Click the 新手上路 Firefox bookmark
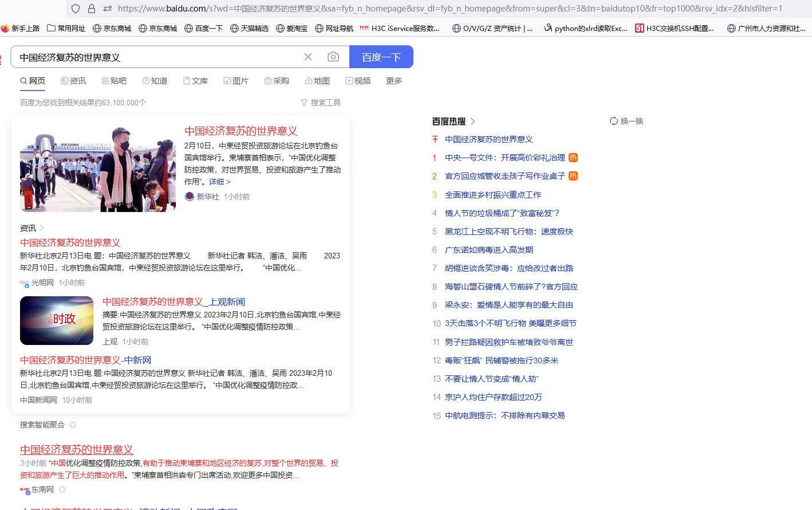Viewport: 812px width, 510px height. tap(21, 28)
